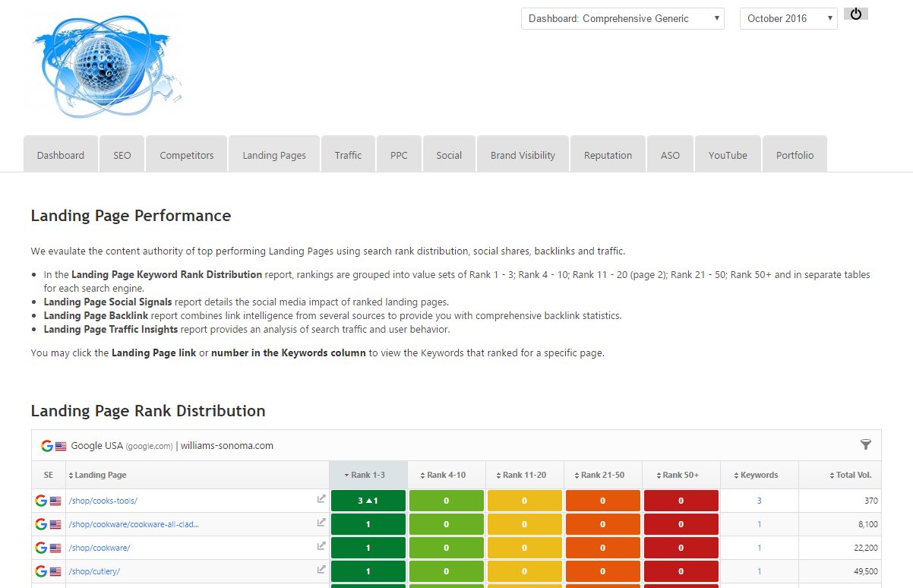This screenshot has height=588, width=913.
Task: Open the /shop/cutlery/ landing page link
Action: coord(94,571)
